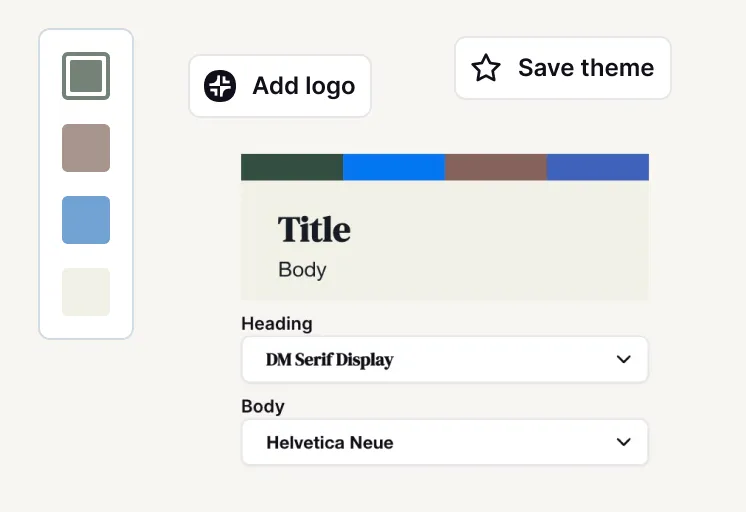Click the indigo blue palette bar segment
746x512 pixels.
[598, 167]
